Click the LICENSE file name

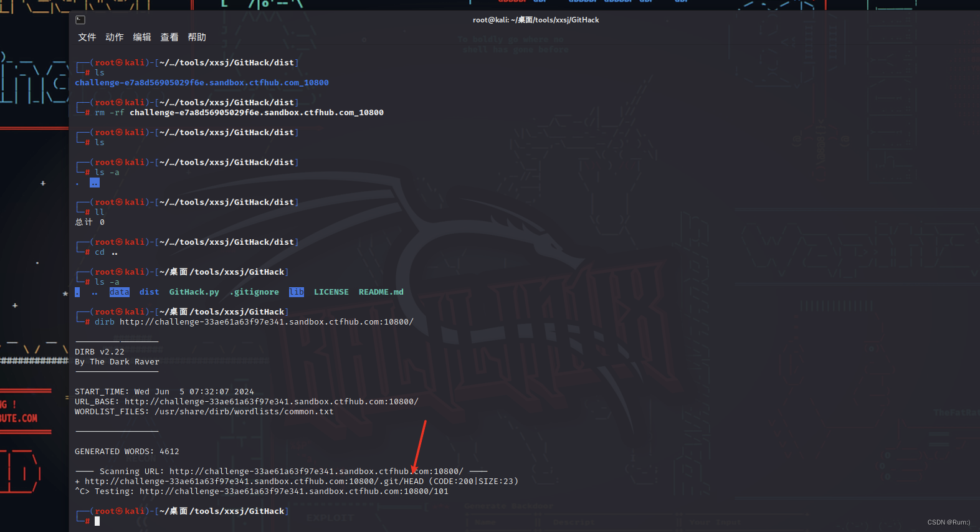331,292
